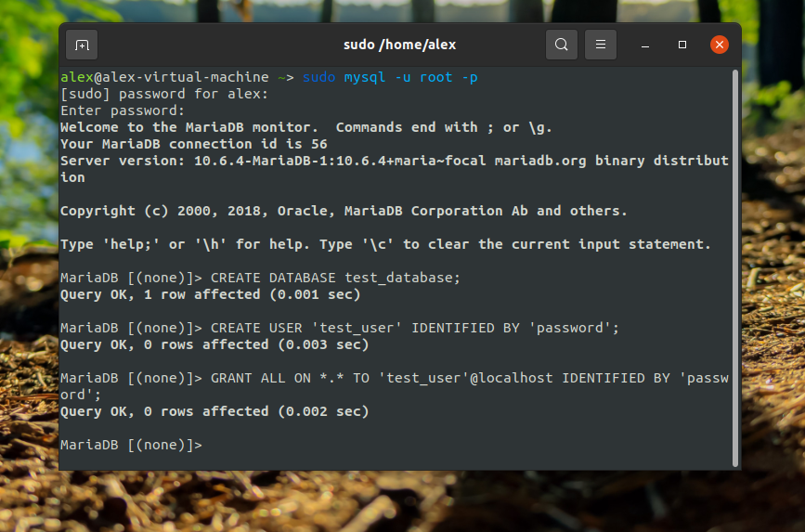The image size is (805, 532).
Task: Open a new terminal tab
Action: coord(82,45)
